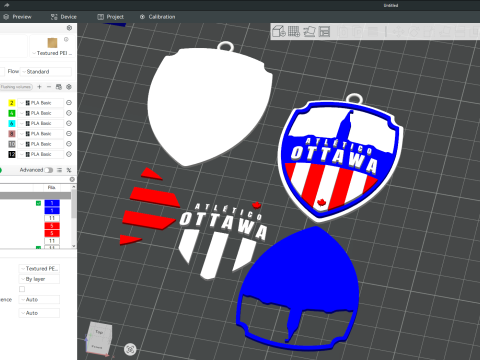
Task: Click cyan filament 6 color swatch
Action: pos(12,123)
